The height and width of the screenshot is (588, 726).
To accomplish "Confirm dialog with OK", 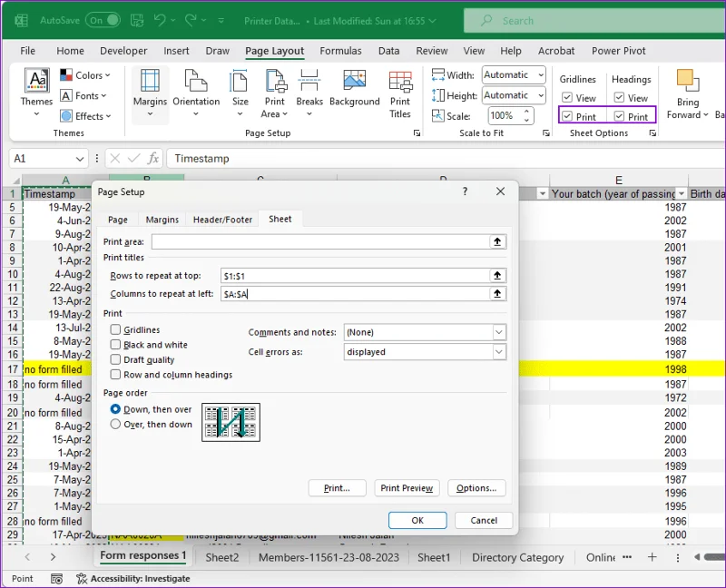I will pyautogui.click(x=417, y=520).
